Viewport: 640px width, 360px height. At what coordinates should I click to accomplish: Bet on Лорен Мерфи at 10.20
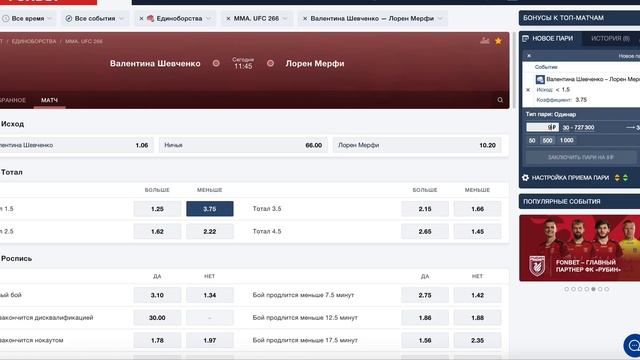click(417, 145)
